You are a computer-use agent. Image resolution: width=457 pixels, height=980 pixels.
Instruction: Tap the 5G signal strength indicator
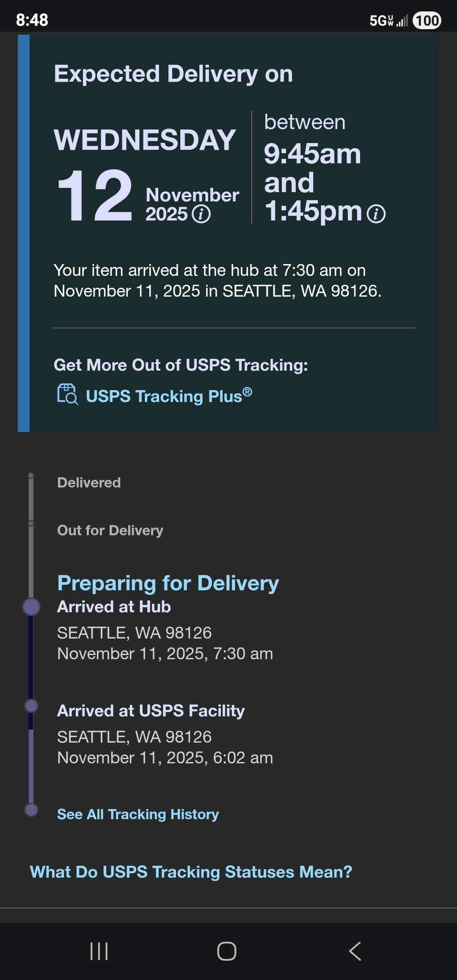click(388, 20)
